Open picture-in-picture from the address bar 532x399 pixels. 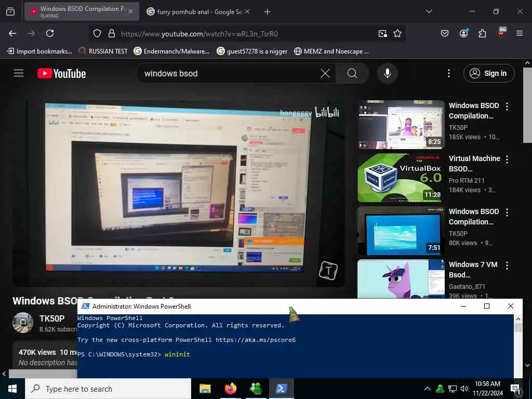pyautogui.click(x=383, y=33)
